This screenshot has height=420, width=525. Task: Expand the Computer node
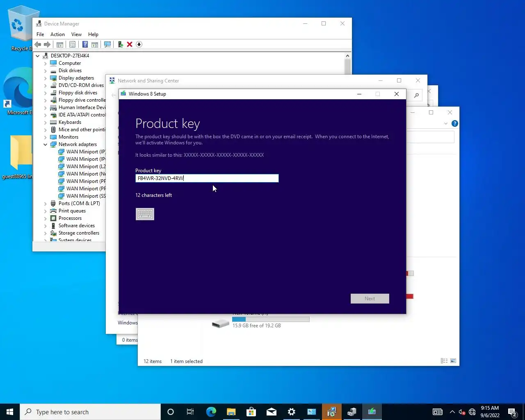coord(46,64)
